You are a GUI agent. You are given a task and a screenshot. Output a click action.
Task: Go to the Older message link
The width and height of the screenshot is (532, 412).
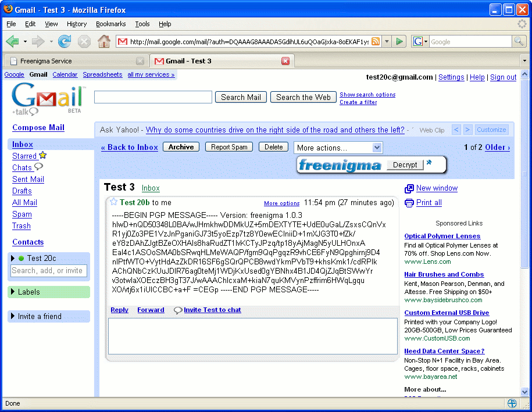pyautogui.click(x=497, y=147)
